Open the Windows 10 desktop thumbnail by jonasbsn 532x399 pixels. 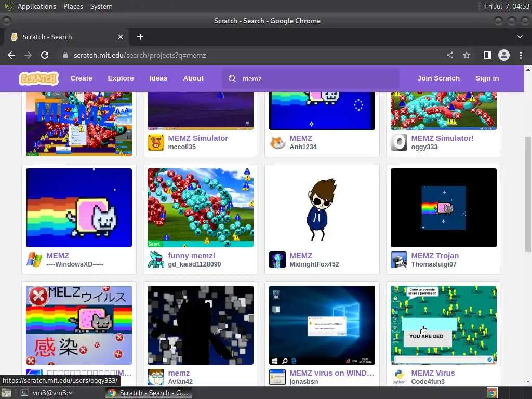322,325
